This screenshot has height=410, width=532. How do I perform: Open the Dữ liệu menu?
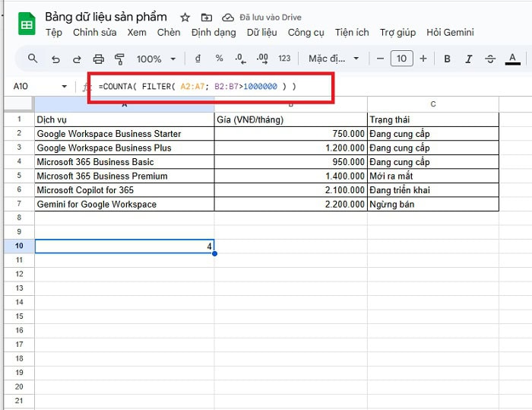(261, 32)
